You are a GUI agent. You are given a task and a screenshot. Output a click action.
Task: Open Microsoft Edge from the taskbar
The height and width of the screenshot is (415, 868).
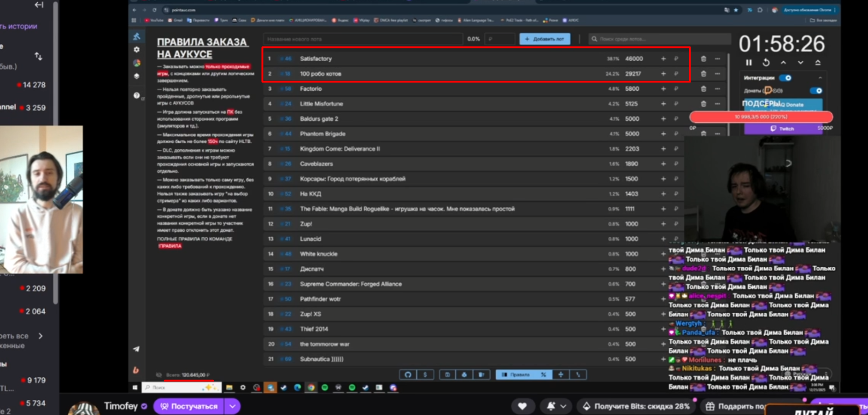point(297,387)
